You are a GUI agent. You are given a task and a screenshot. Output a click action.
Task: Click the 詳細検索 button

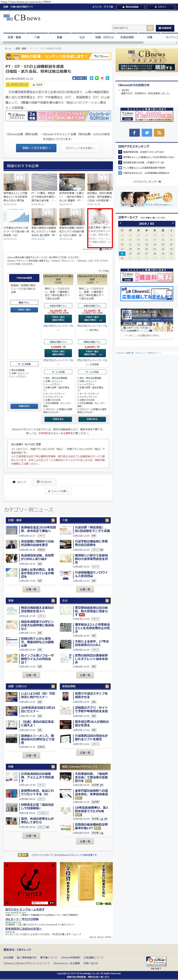(165, 28)
